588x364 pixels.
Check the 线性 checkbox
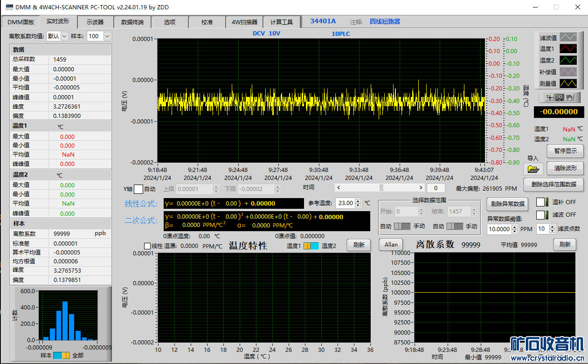[147, 246]
